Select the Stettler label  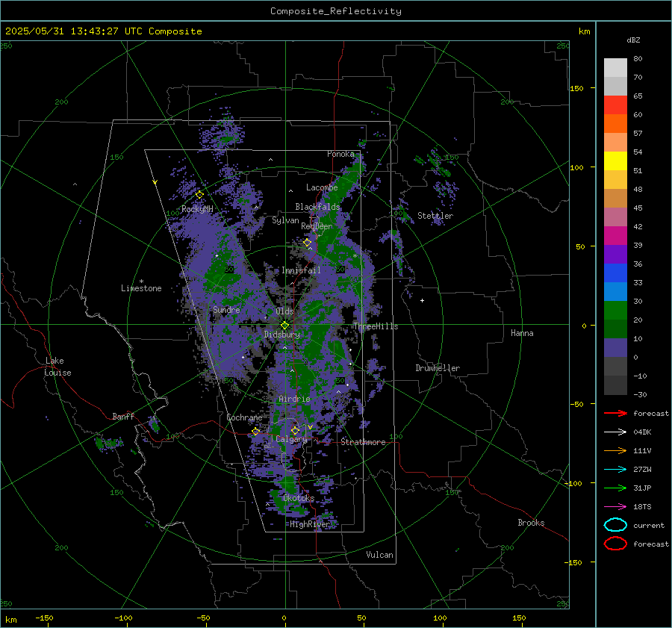click(435, 216)
